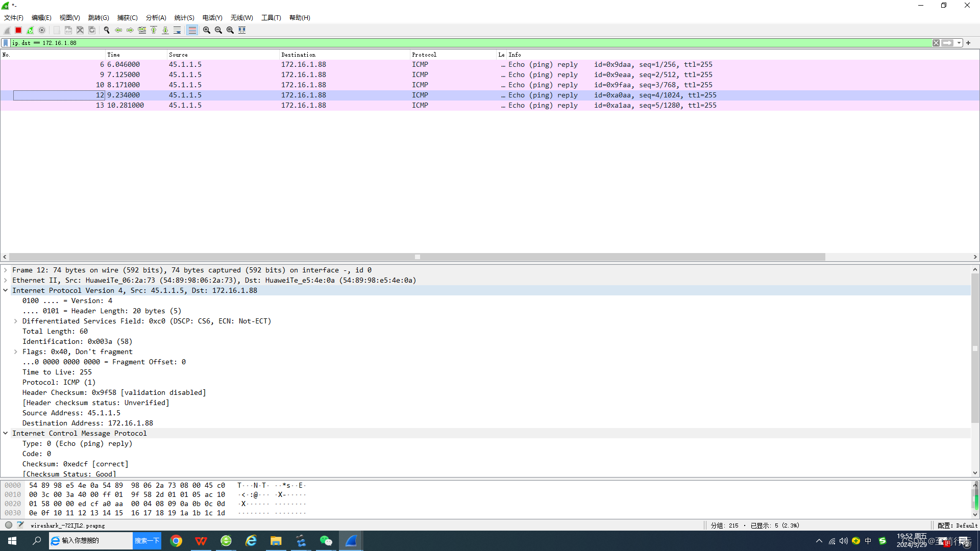Restart the current capture
980x551 pixels.
(30, 30)
